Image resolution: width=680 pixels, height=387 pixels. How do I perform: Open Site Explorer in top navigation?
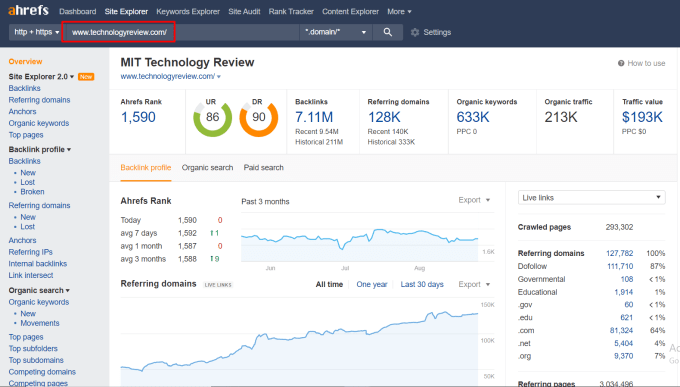(x=126, y=12)
